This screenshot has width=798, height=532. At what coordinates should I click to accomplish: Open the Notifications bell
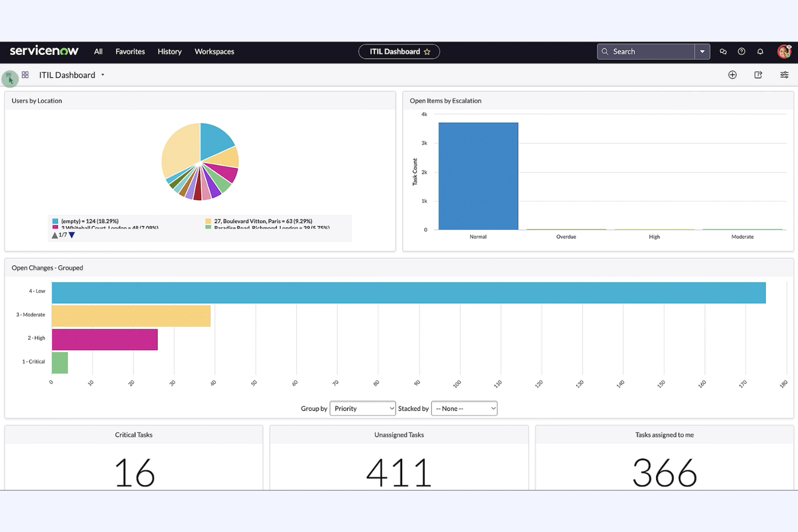click(x=760, y=51)
